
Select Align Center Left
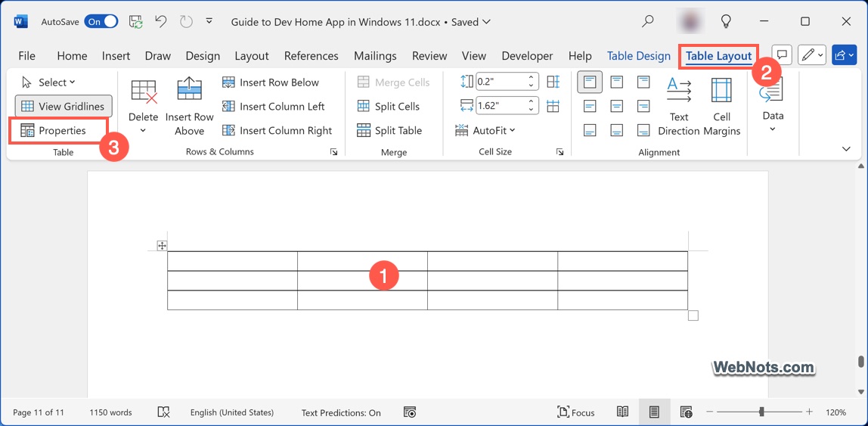coord(590,106)
